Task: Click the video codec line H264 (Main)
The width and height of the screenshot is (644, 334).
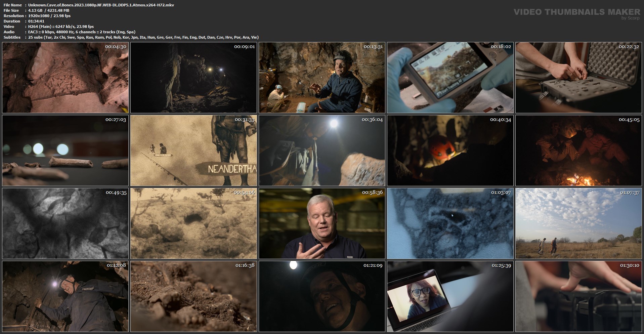Action: (61, 27)
